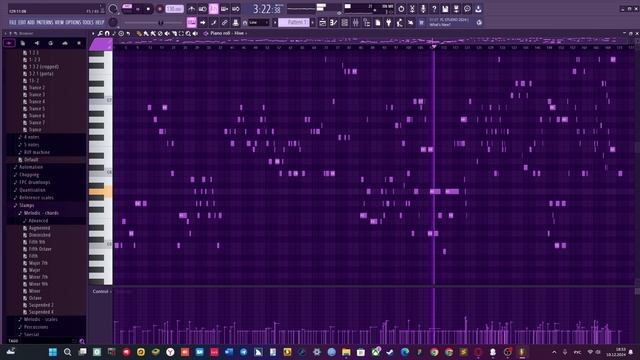Image resolution: width=640 pixels, height=360 pixels.
Task: Collapse Melodic - chords folder
Action: pos(41,213)
